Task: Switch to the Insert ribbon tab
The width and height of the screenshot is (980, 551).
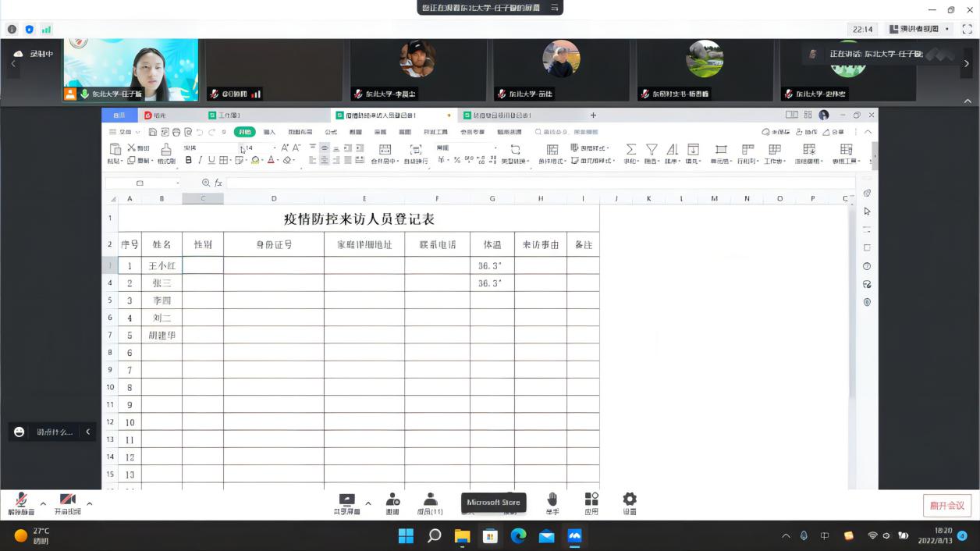Action: tap(269, 132)
